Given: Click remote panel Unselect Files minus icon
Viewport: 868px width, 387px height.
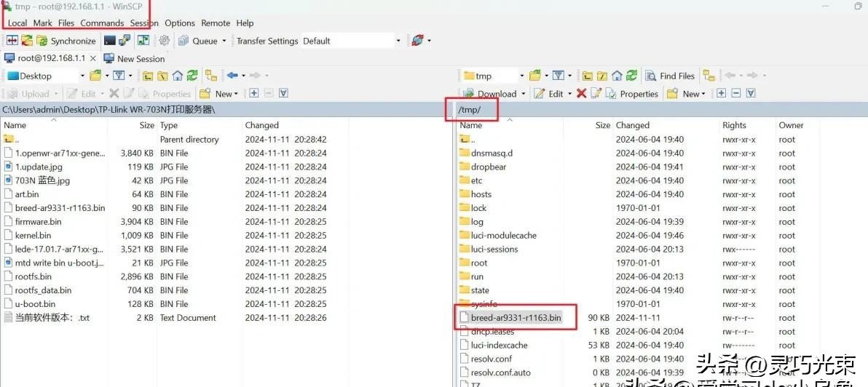Looking at the screenshot, I should (735, 93).
